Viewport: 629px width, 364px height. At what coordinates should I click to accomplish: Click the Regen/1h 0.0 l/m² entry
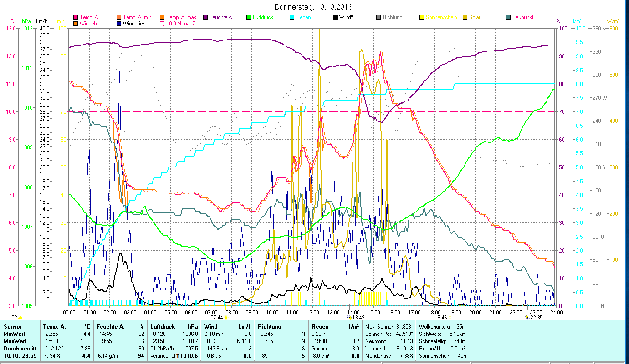[x=442, y=349]
